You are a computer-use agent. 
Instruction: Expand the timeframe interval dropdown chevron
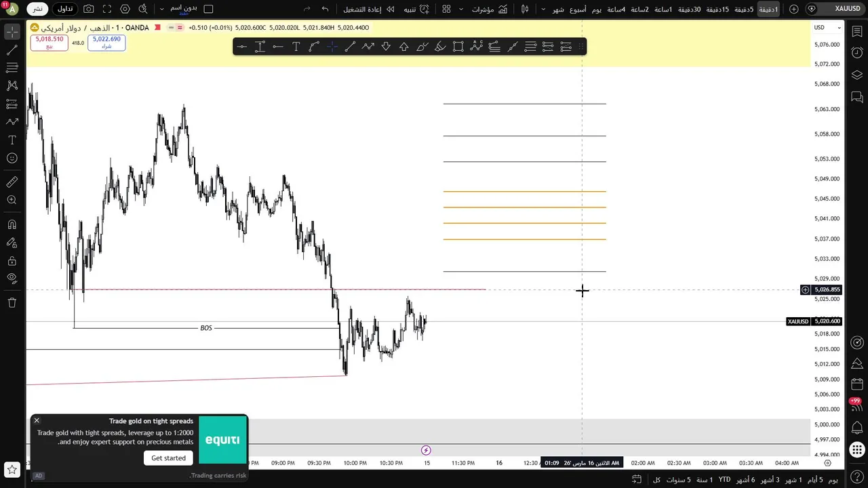[x=543, y=9]
